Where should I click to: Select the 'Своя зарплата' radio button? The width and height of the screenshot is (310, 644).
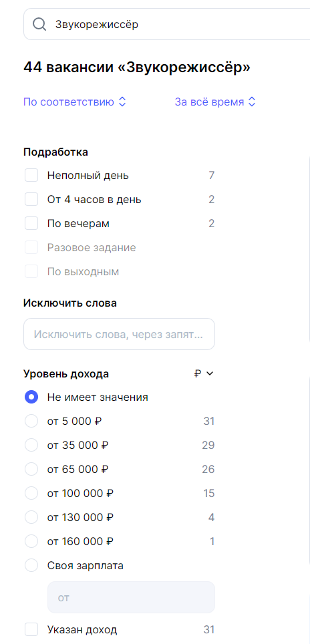[31, 565]
